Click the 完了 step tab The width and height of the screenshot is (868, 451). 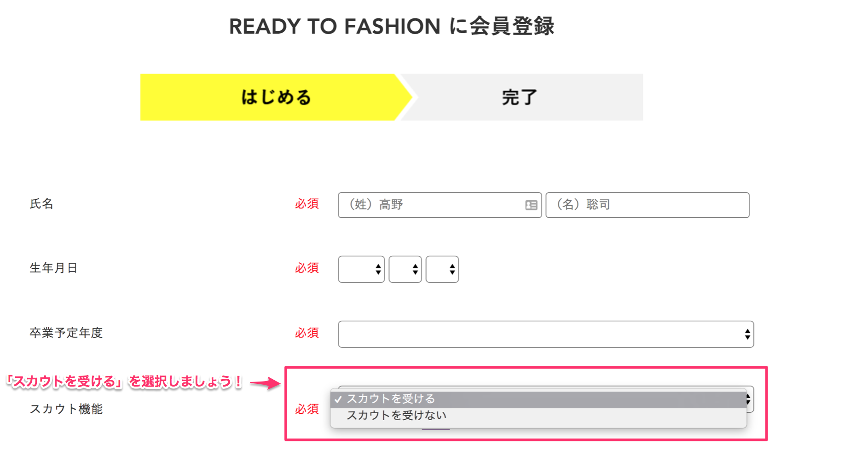coord(520,97)
